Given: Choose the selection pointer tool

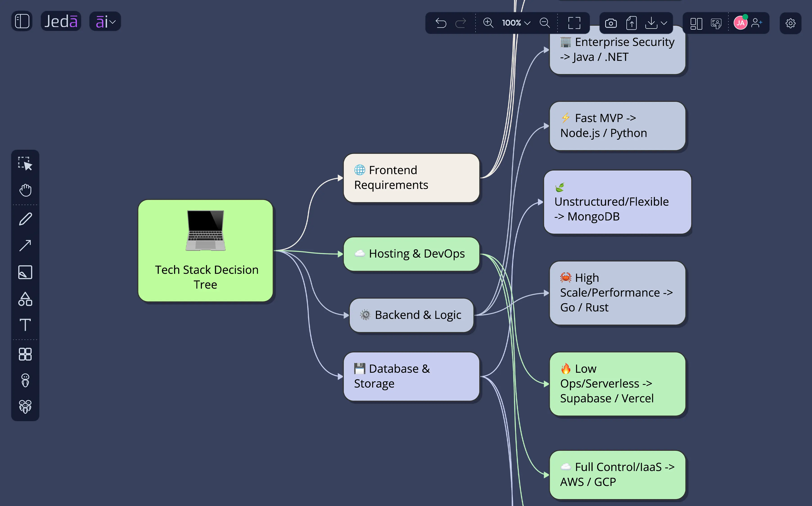Looking at the screenshot, I should pyautogui.click(x=25, y=164).
